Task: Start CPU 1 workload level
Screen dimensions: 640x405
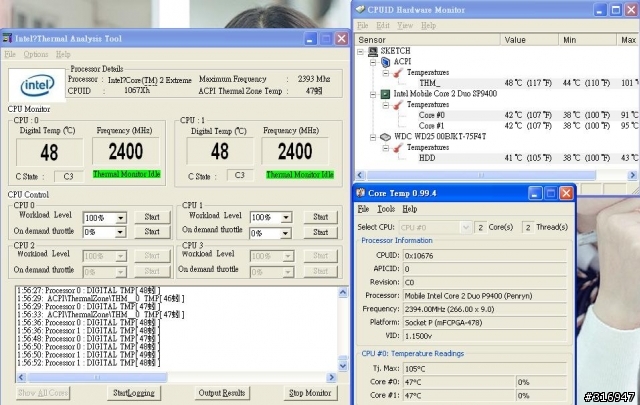Action: [320, 217]
